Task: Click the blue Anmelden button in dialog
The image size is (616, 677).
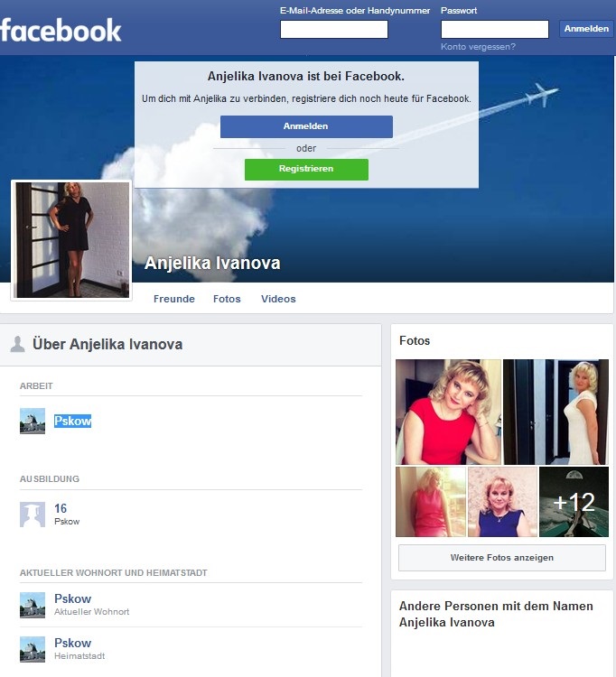Action: click(x=306, y=126)
